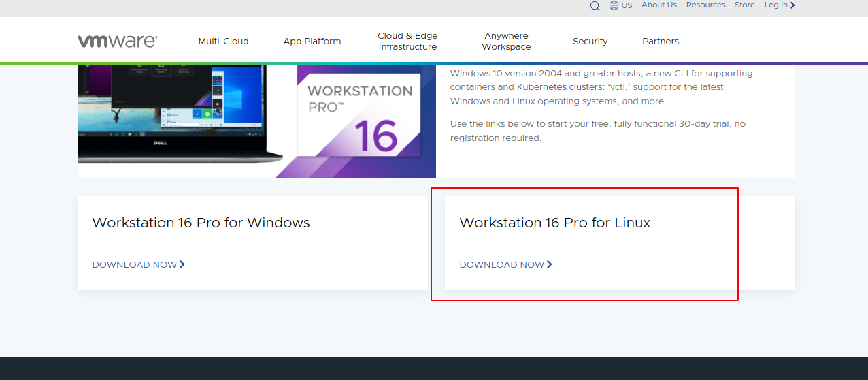Open the App Platform menu
868x380 pixels.
312,42
